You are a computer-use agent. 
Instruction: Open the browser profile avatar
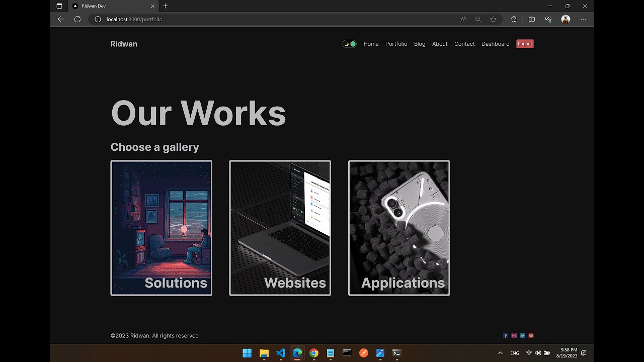[566, 19]
